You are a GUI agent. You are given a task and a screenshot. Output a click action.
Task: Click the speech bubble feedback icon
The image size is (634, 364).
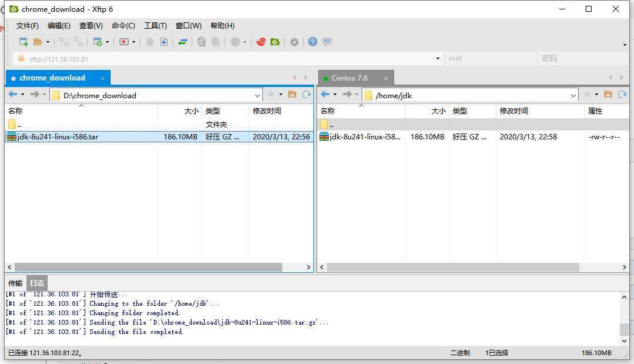coord(327,42)
